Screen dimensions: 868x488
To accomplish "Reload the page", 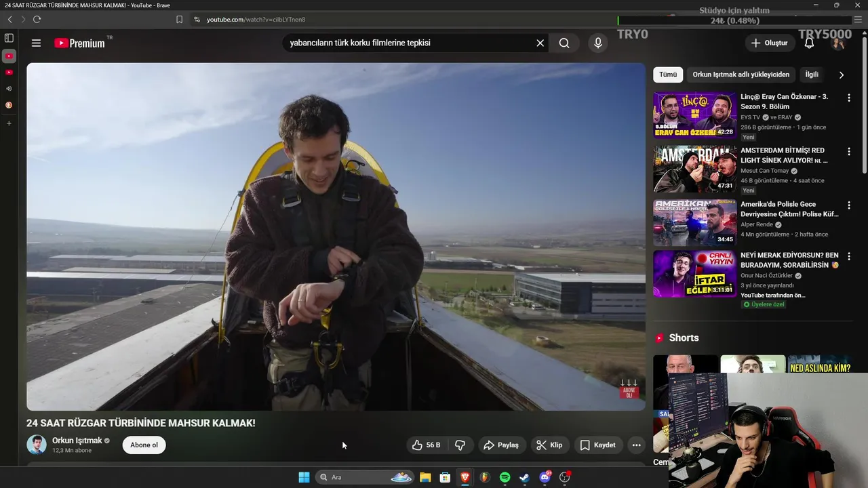I will (37, 20).
